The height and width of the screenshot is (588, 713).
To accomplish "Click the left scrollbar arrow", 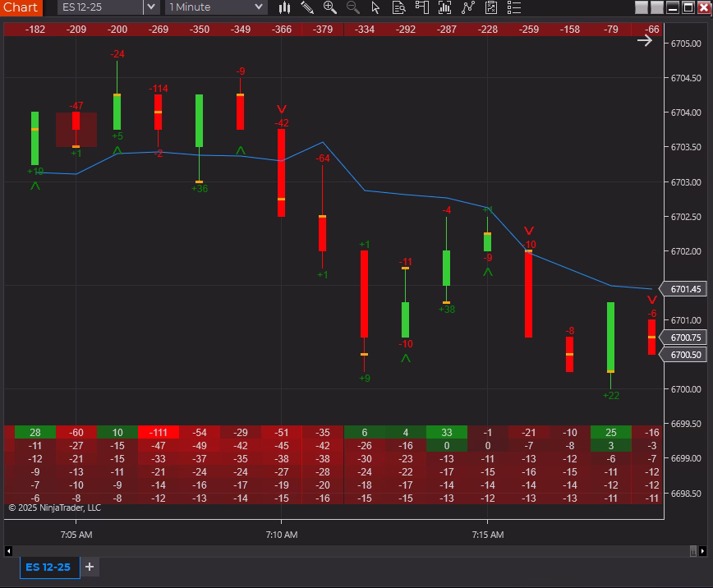I will click(10, 550).
